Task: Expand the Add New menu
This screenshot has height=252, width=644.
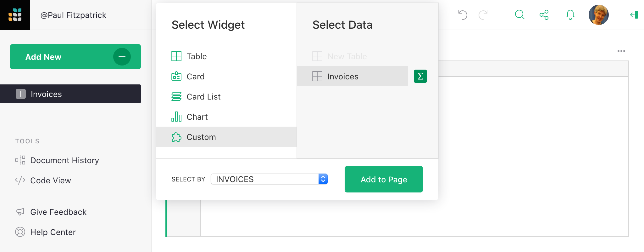Action: pos(75,57)
